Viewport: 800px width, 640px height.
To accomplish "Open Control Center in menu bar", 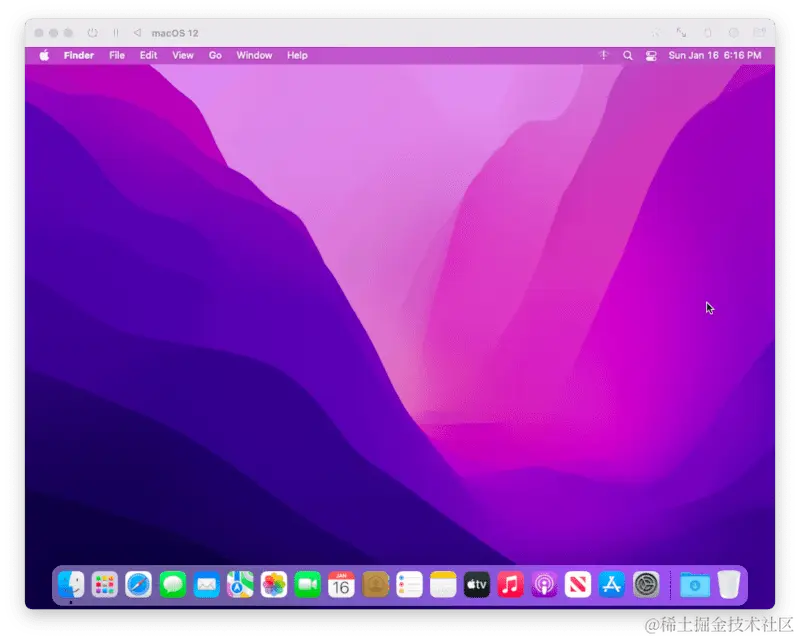I will (651, 56).
